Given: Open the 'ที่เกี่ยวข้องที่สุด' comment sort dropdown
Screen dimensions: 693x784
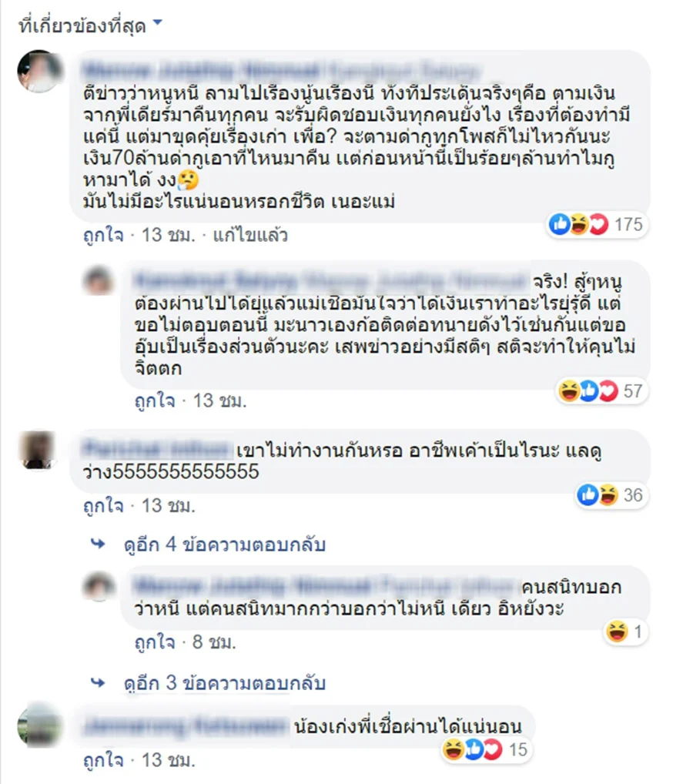Looking at the screenshot, I should (x=91, y=25).
